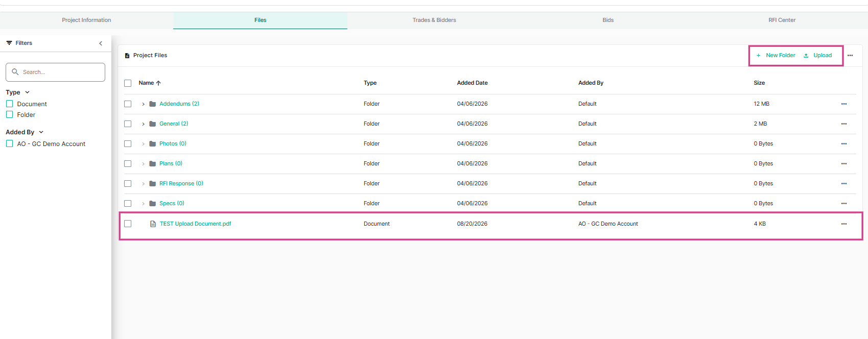Open the RFI Response row more options menu
The height and width of the screenshot is (339, 868).
tap(844, 184)
